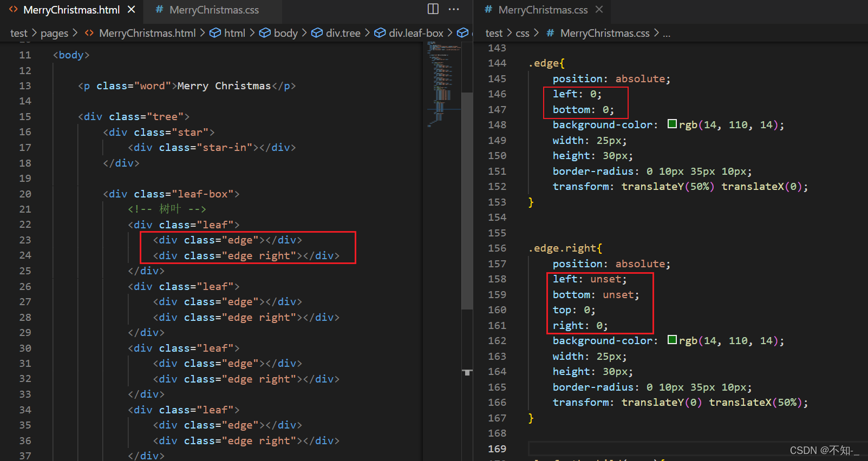Click line number 169 in CSS editor

click(x=497, y=449)
